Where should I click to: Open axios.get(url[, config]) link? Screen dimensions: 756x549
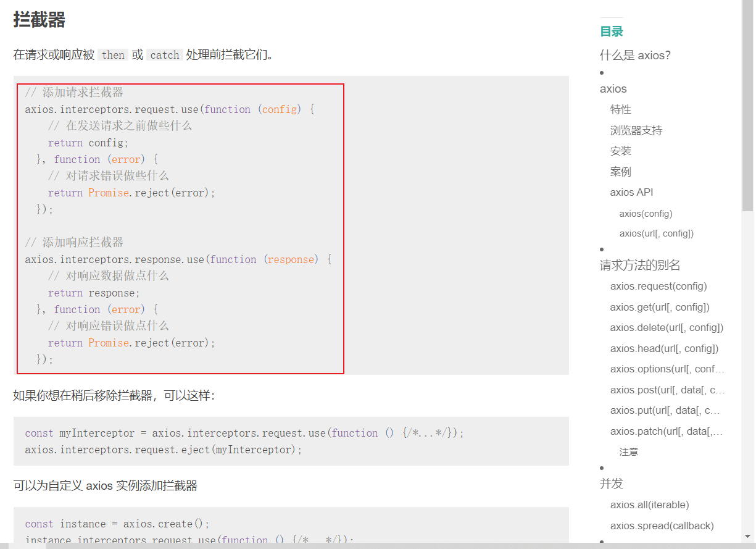pyautogui.click(x=660, y=307)
